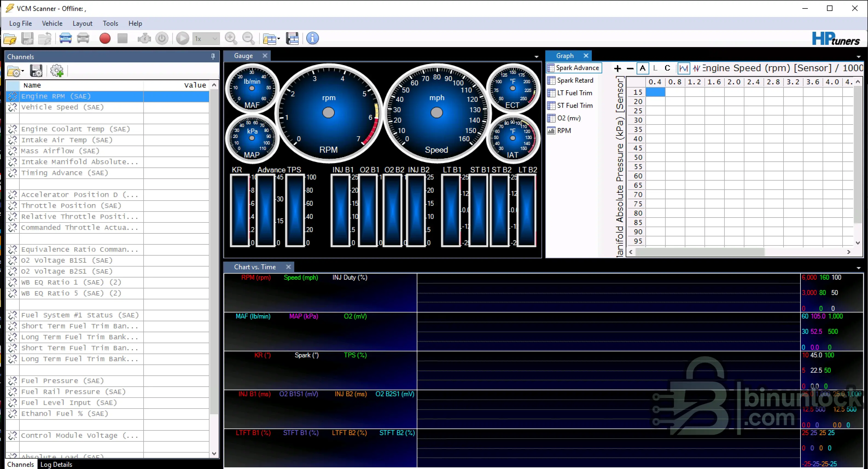The height and width of the screenshot is (469, 868).
Task: Close the Graph tab
Action: pos(586,56)
